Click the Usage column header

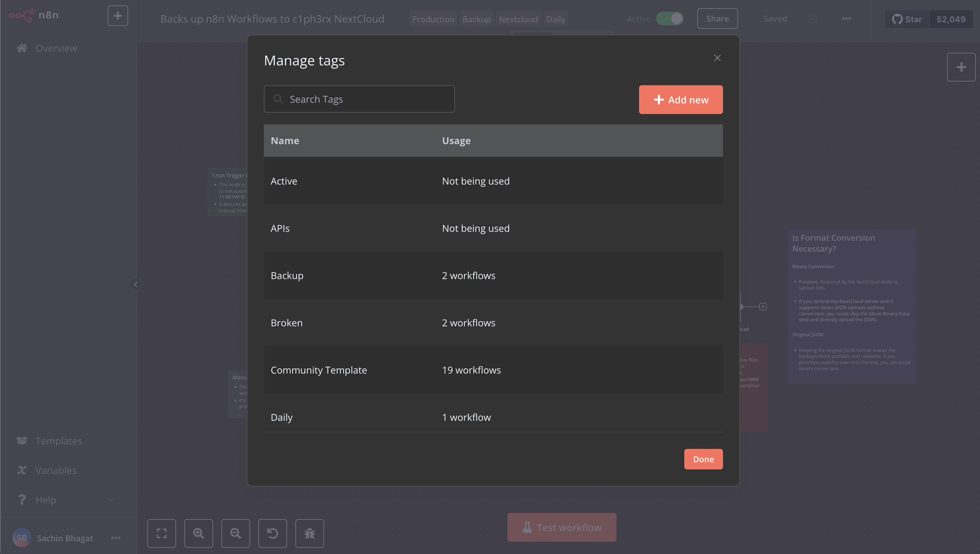(x=456, y=140)
